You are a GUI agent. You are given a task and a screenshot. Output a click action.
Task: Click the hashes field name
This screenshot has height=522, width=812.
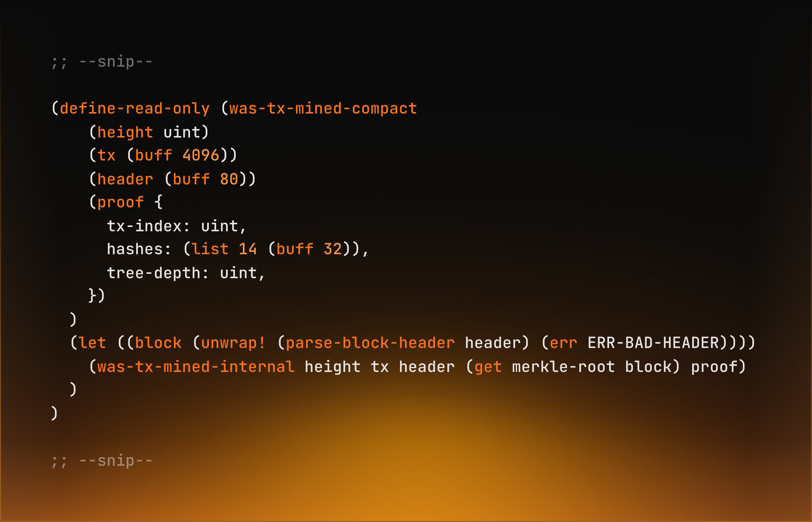135,249
